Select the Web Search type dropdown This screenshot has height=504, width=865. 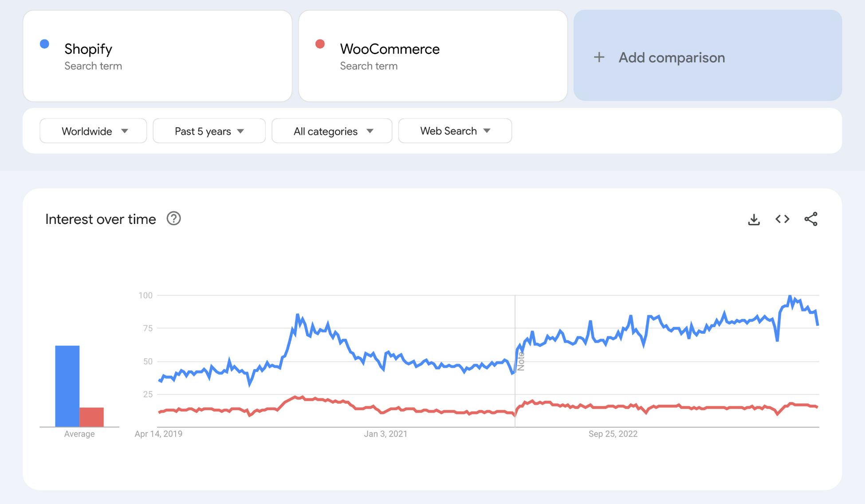coord(454,130)
